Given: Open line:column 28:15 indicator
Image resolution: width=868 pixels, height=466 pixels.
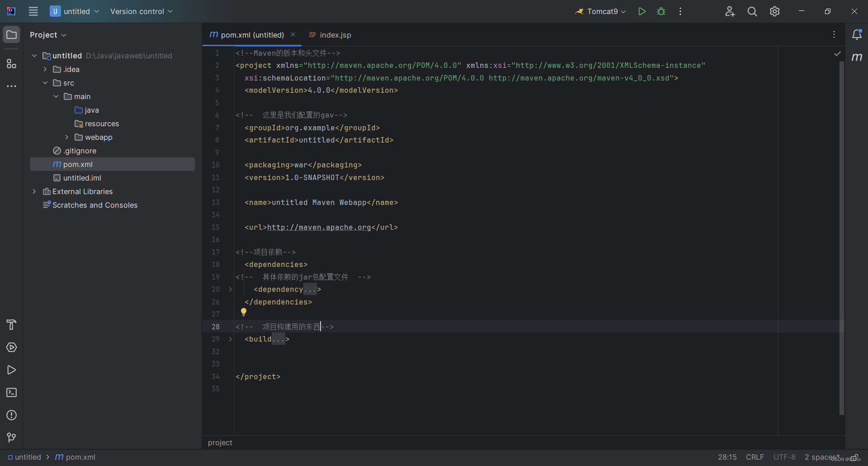Looking at the screenshot, I should point(727,457).
